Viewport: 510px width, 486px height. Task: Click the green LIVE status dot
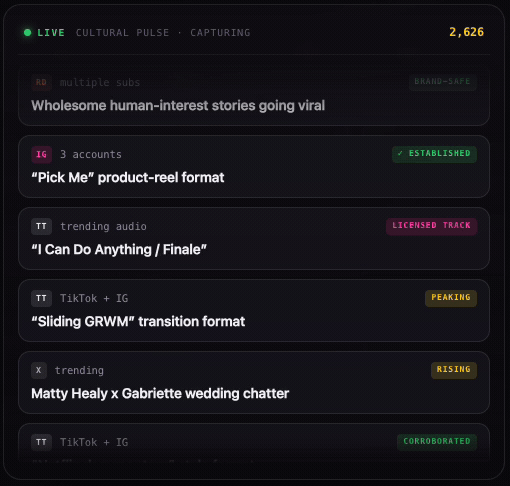(x=28, y=33)
